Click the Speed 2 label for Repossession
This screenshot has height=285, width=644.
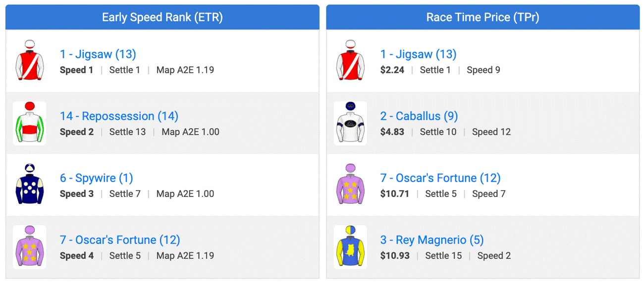(76, 132)
